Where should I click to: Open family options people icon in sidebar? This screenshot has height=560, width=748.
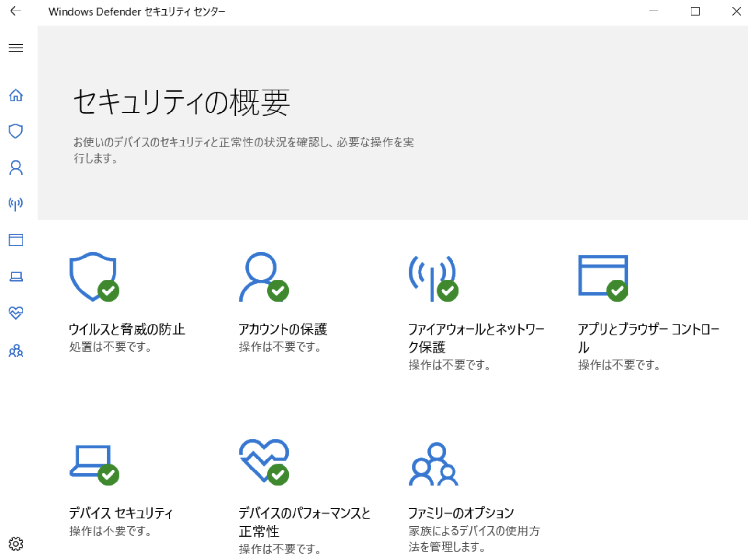[x=16, y=351]
